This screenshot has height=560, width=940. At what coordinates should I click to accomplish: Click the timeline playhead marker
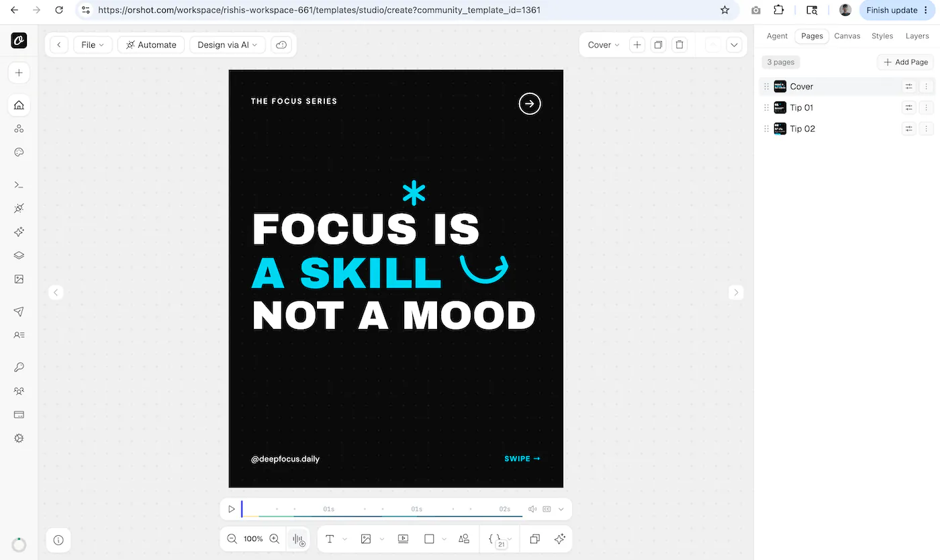point(242,509)
